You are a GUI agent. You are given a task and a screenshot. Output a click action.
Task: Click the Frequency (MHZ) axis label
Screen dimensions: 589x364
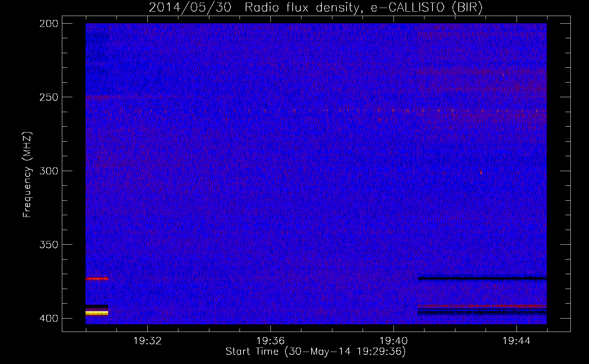coord(27,174)
